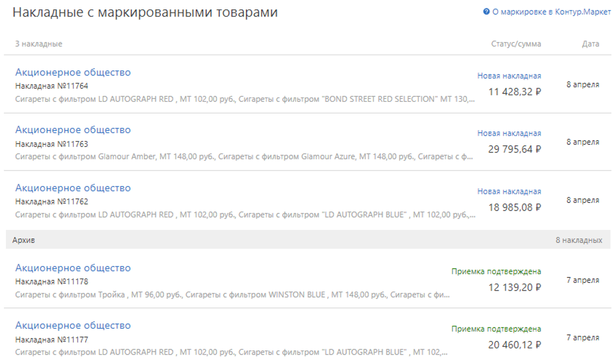
Task: Click product description of invoice №11762
Action: pyautogui.click(x=245, y=215)
